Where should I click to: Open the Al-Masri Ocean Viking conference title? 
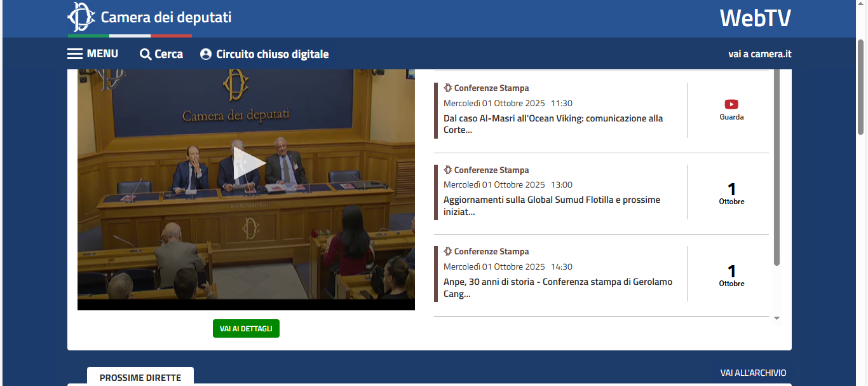point(553,124)
